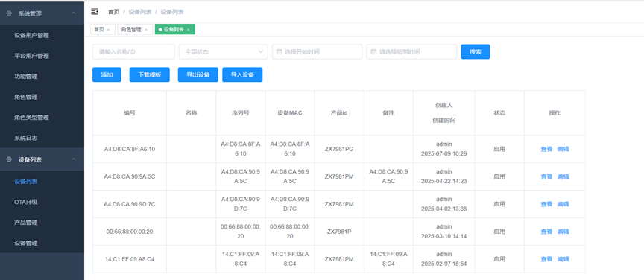Click 首页 in the breadcrumb
This screenshot has width=644, height=280.
coord(114,12)
